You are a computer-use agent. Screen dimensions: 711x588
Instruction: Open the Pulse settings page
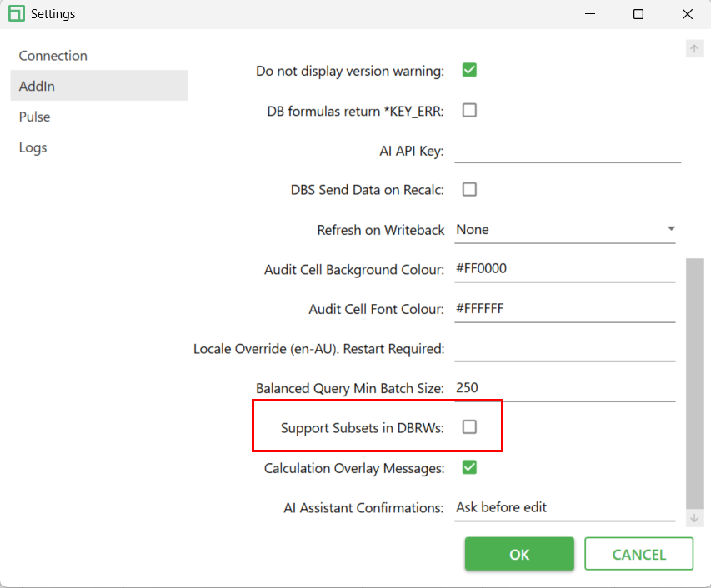point(99,117)
